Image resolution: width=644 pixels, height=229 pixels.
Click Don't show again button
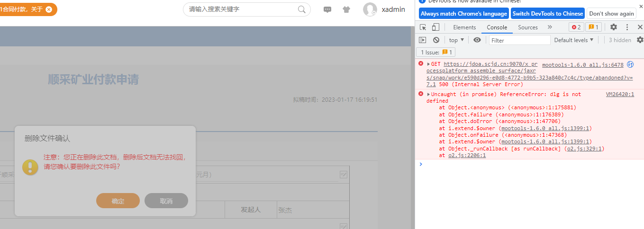pyautogui.click(x=611, y=13)
